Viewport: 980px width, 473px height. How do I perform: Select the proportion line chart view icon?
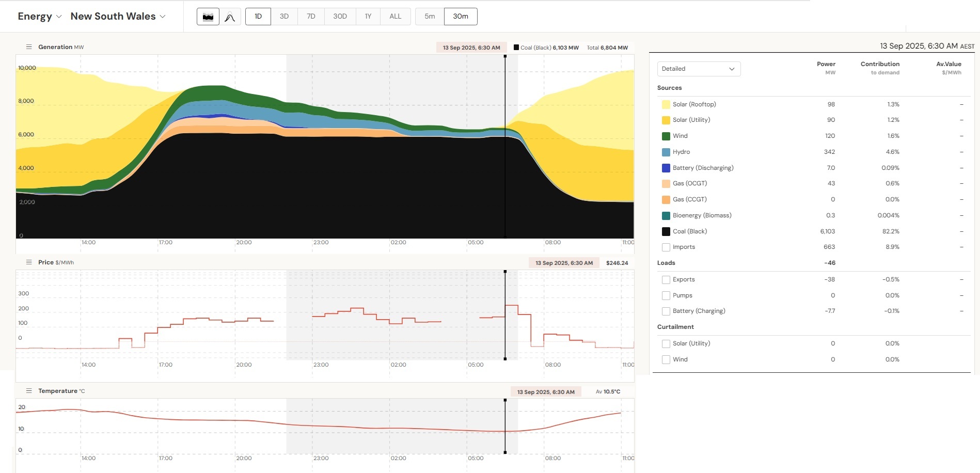pyautogui.click(x=231, y=16)
